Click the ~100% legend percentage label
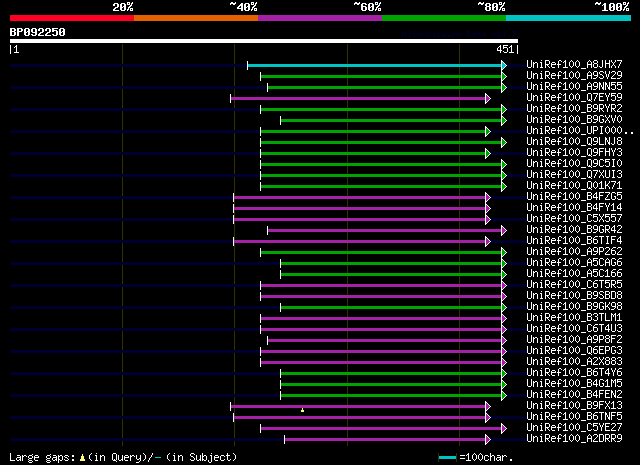This screenshot has height=465, width=640. 612,7
